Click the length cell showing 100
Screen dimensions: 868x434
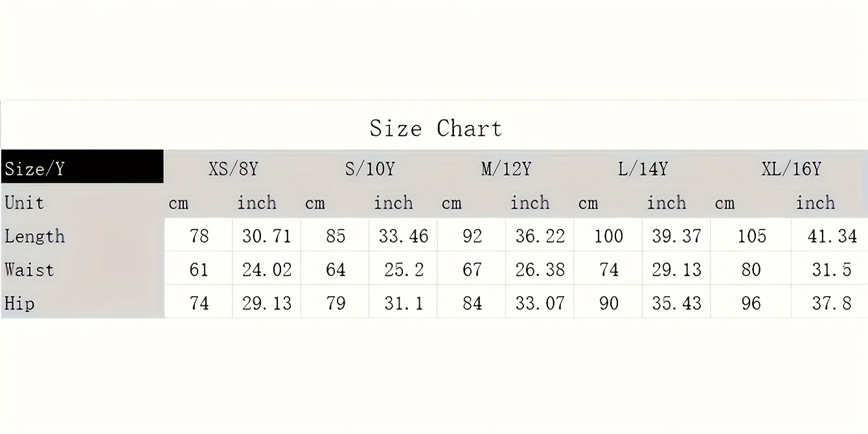(608, 236)
